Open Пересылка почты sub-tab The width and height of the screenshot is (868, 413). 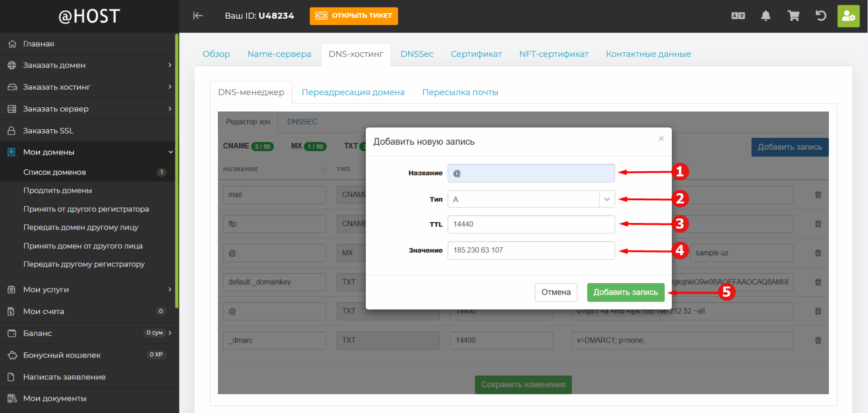460,92
